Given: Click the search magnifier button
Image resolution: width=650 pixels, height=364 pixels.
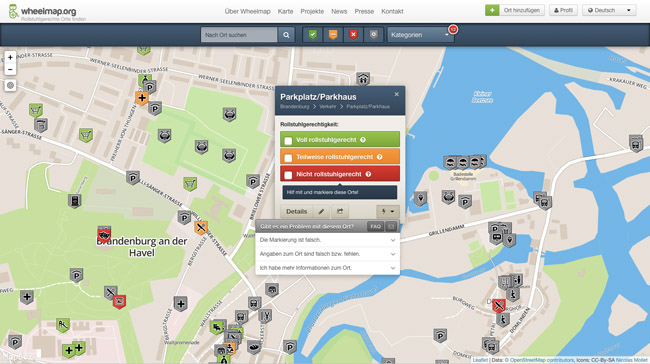Looking at the screenshot, I should (286, 35).
